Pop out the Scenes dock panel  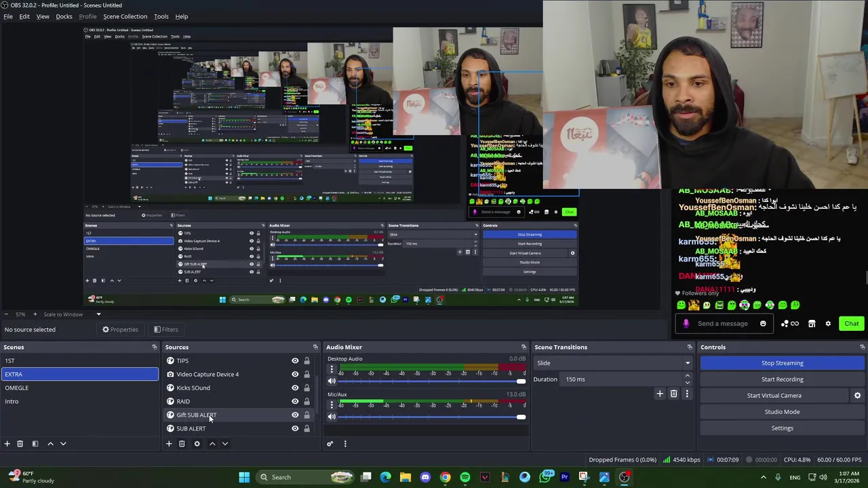[154, 347]
